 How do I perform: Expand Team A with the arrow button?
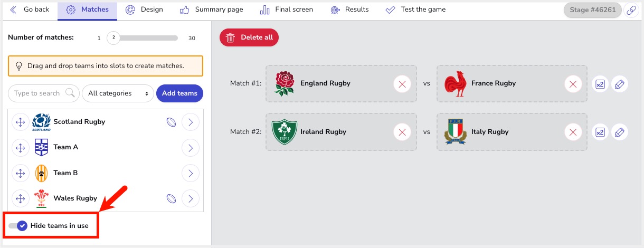pyautogui.click(x=190, y=147)
